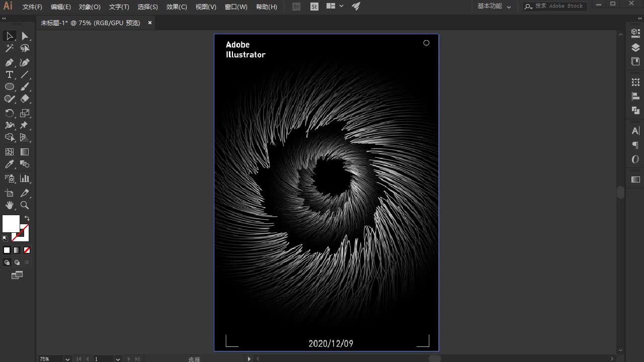Open the 效果(C) menu
This screenshot has width=644, height=362.
pos(177,7)
